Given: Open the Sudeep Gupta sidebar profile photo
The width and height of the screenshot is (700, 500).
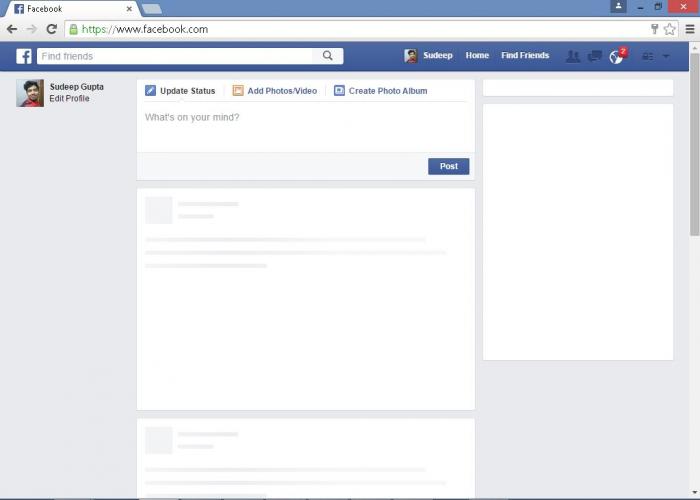Looking at the screenshot, I should [30, 93].
